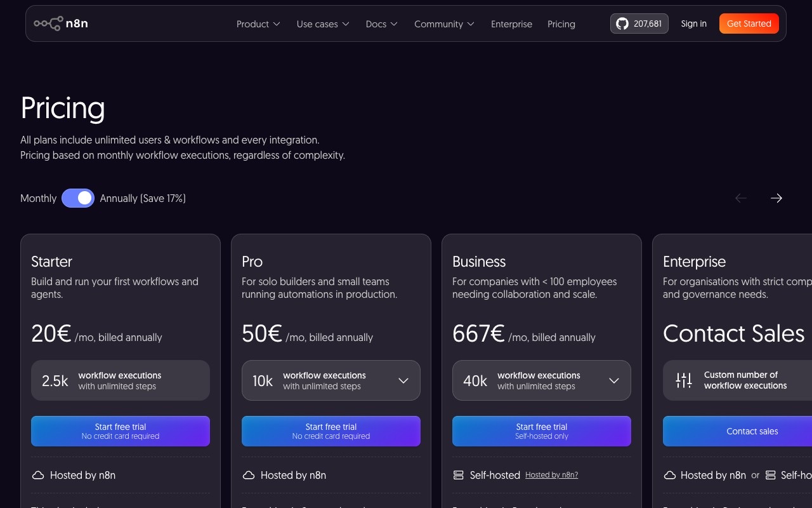
Task: Select the Monthly billing label
Action: tap(39, 198)
